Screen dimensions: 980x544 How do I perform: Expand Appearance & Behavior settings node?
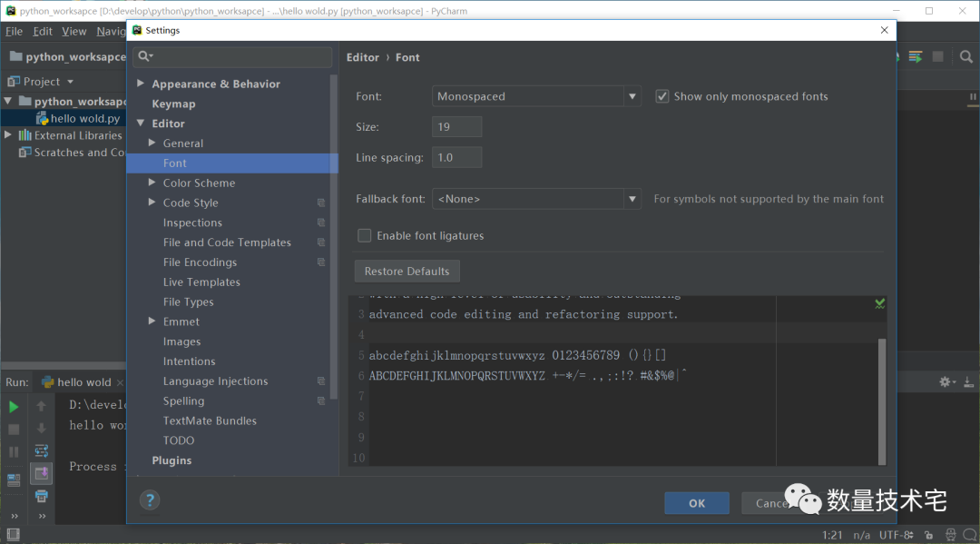141,84
